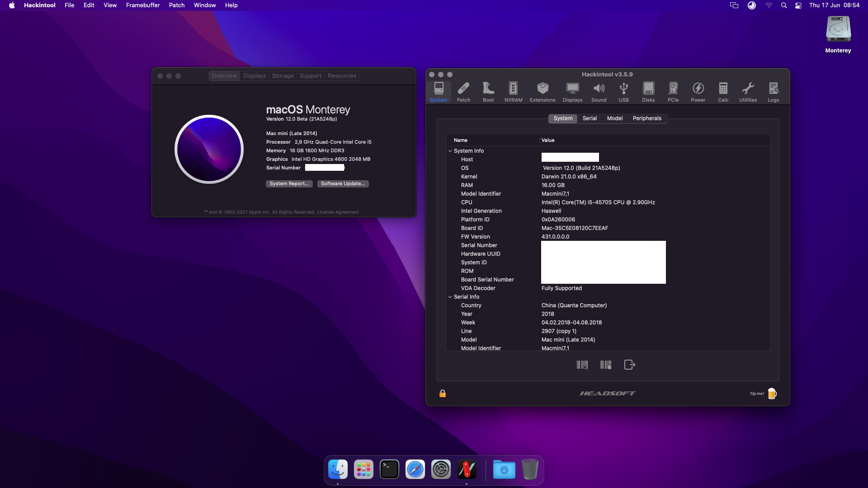The height and width of the screenshot is (488, 868).
Task: Open System Preferences from the Dock
Action: [x=441, y=469]
